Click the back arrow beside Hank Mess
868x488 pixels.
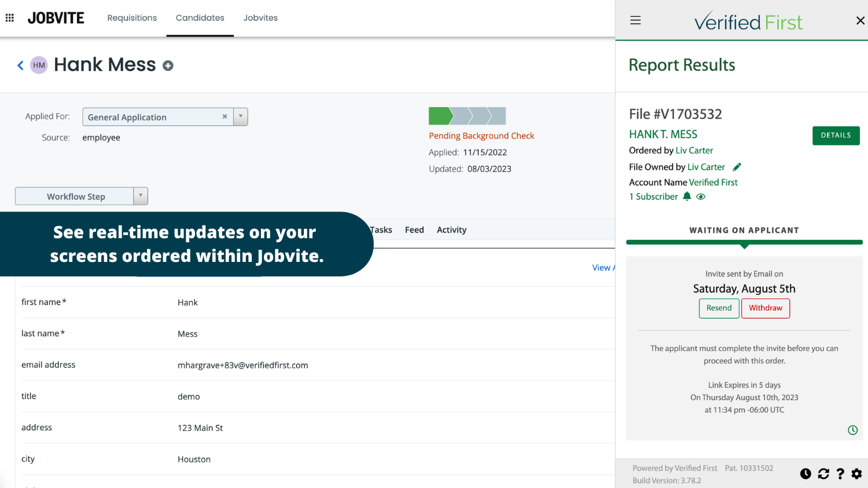20,65
